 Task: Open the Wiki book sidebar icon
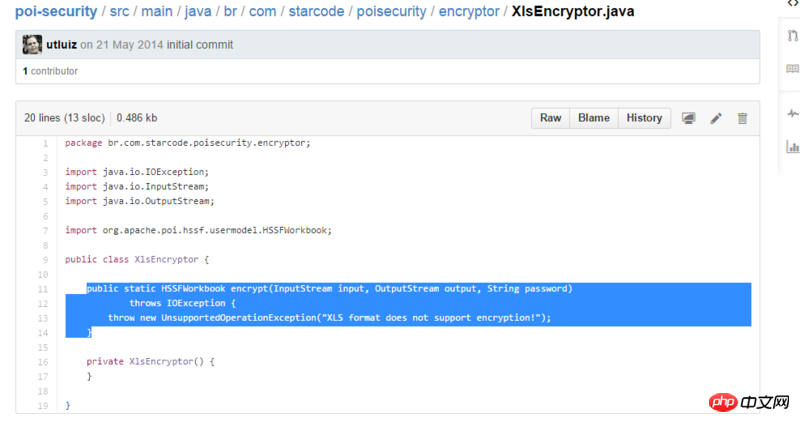[793, 69]
